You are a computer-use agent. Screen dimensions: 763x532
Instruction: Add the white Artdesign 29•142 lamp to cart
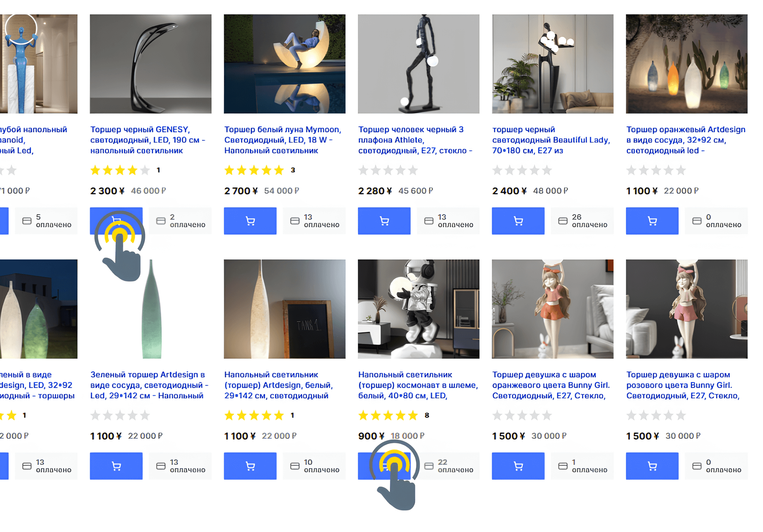tap(250, 466)
